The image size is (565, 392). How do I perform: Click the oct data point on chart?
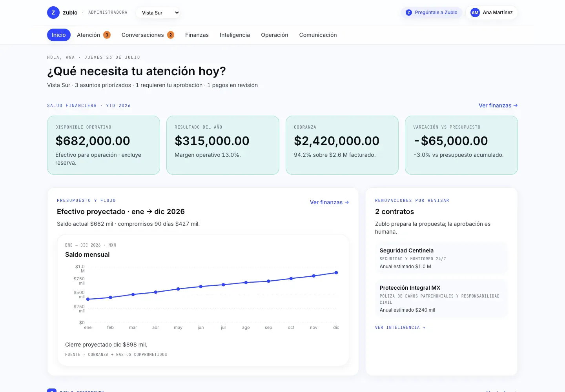click(x=291, y=278)
